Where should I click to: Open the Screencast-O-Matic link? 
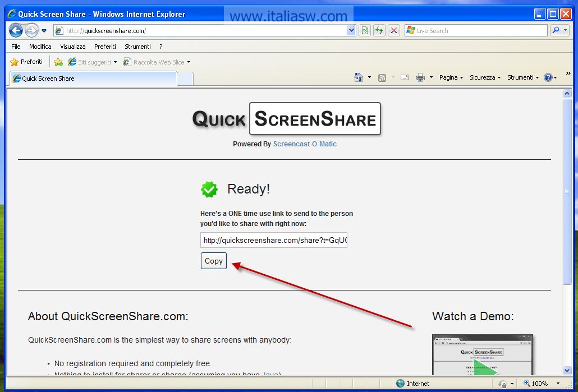point(305,144)
